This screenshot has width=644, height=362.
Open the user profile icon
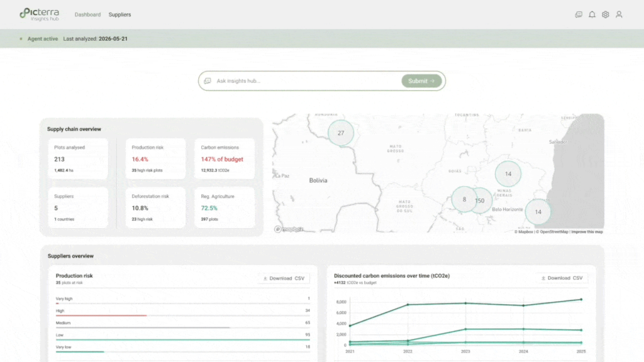(x=619, y=14)
